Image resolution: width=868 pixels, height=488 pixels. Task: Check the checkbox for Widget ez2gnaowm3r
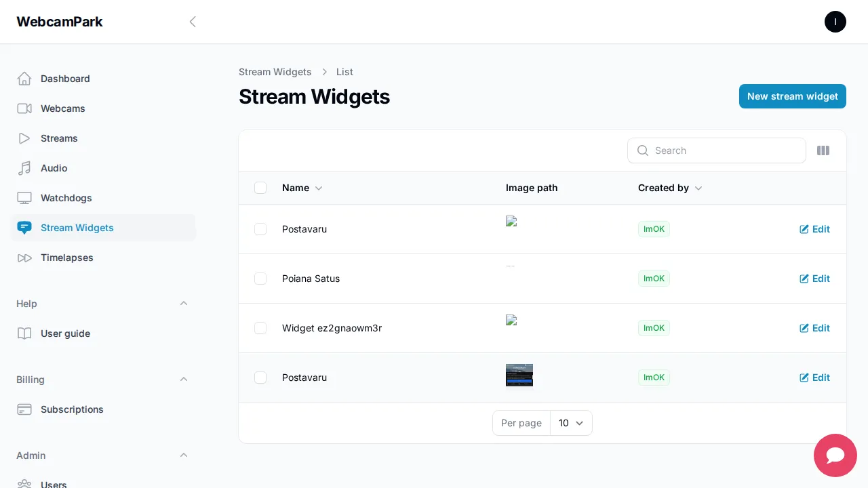click(260, 328)
